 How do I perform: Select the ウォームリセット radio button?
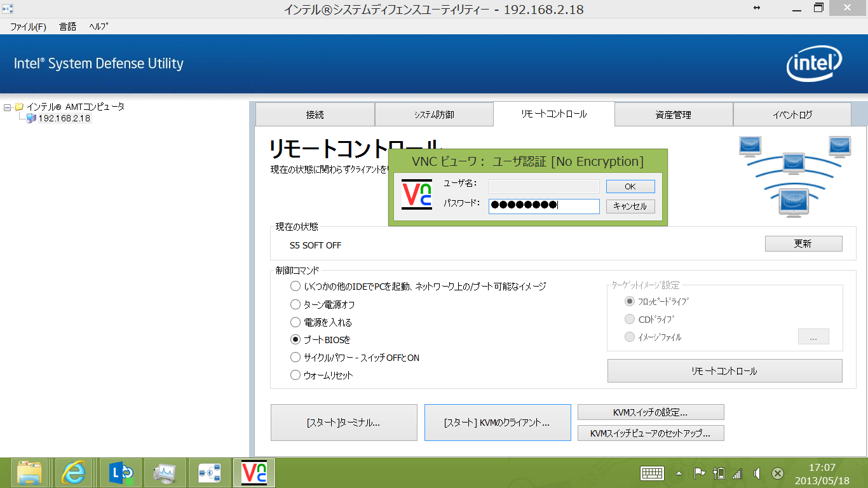(x=295, y=376)
